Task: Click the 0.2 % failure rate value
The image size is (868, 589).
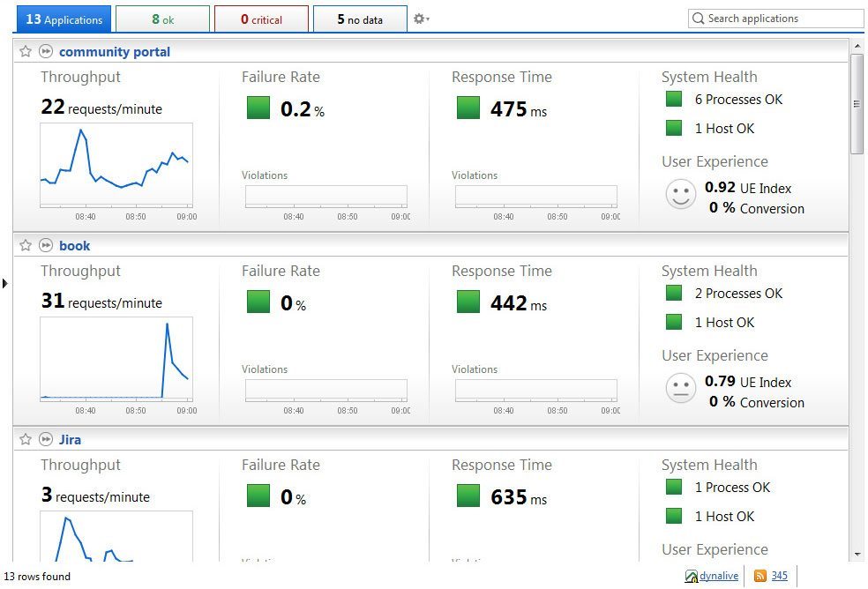Action: pos(303,109)
